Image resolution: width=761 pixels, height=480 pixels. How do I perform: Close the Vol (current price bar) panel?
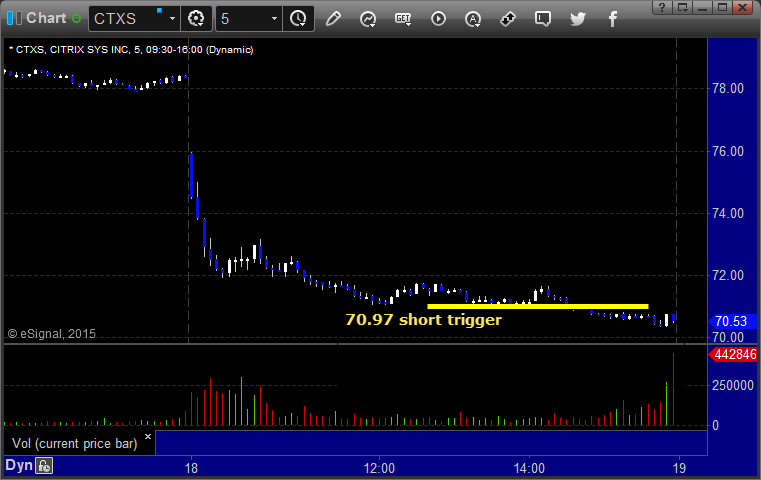[x=148, y=436]
